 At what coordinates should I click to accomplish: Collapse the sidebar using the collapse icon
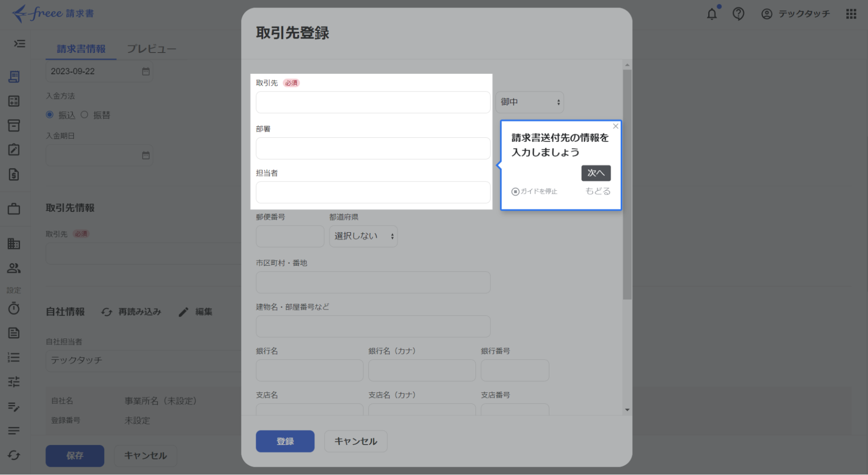tap(19, 44)
